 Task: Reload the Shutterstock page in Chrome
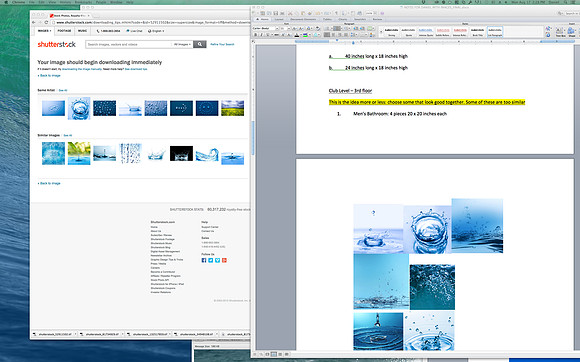point(47,22)
